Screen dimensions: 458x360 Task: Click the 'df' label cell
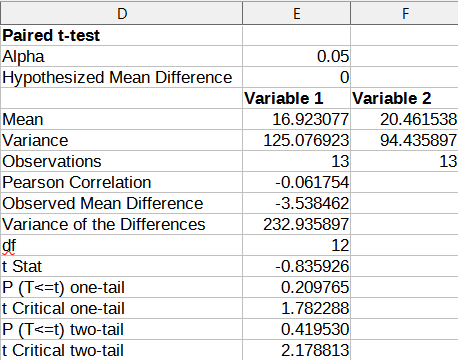coord(122,245)
